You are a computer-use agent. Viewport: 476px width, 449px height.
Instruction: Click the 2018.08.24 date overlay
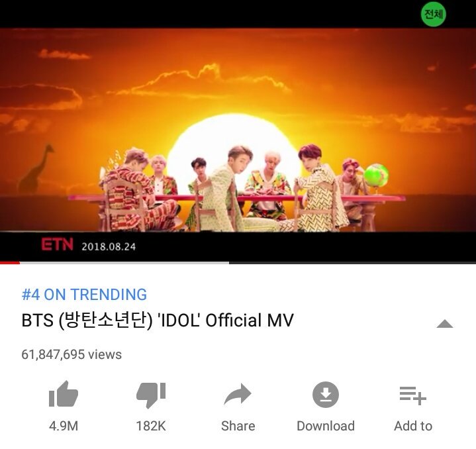109,246
